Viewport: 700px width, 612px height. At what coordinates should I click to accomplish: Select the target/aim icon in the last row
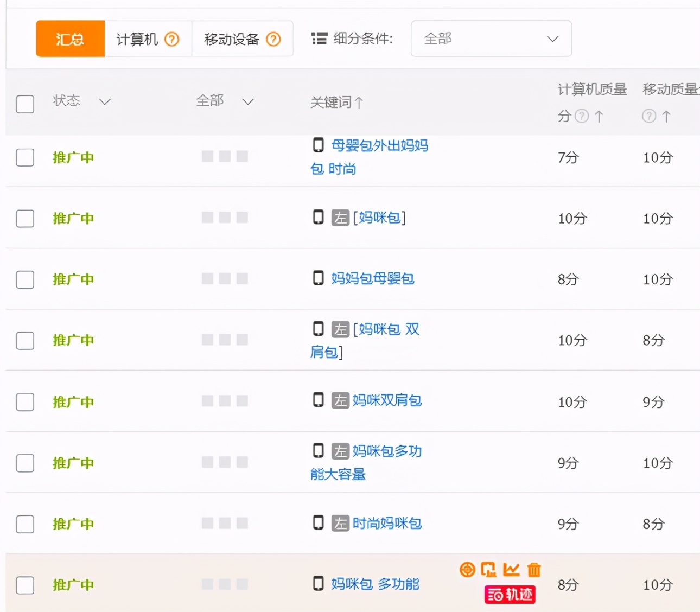click(466, 570)
